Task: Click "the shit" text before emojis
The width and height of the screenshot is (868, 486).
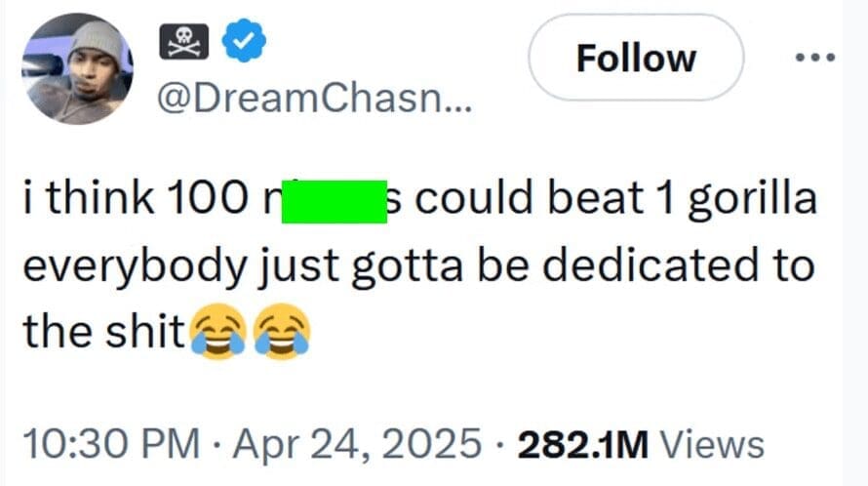Action: (102, 334)
